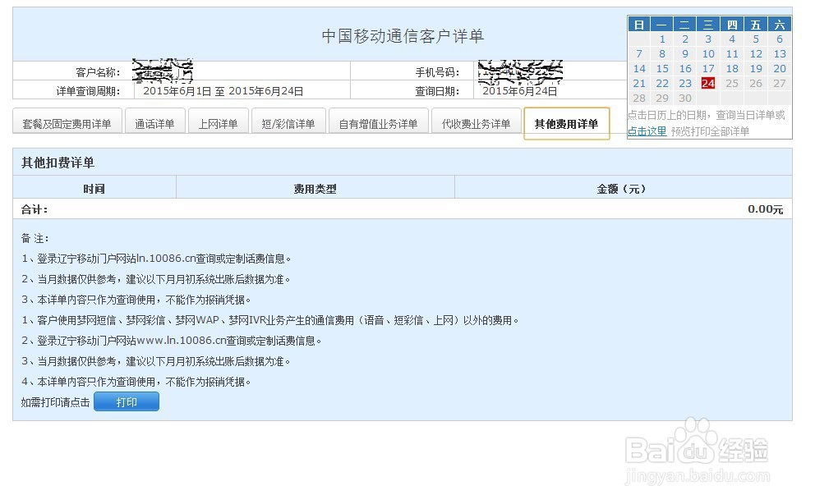Click the calendar header 六
The image size is (815, 504).
pyautogui.click(x=780, y=25)
